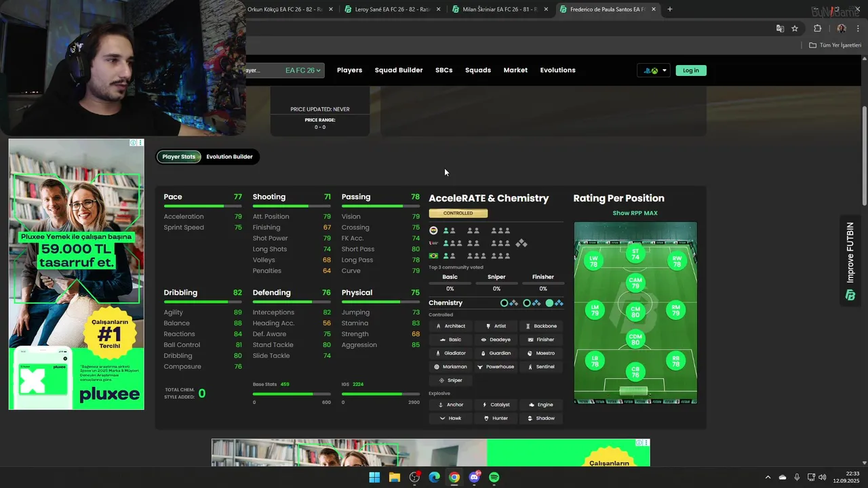
Task: Open the Market menu
Action: [515, 70]
